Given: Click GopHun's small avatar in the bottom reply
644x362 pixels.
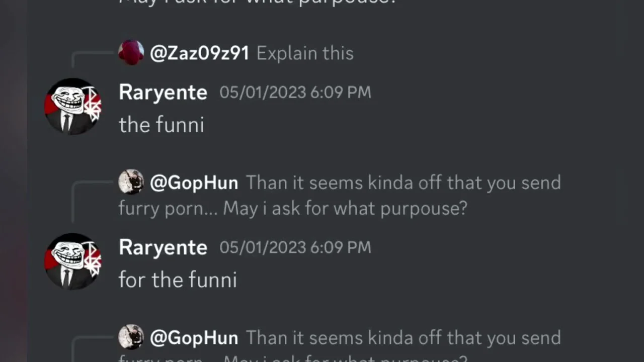Looking at the screenshot, I should (131, 337).
